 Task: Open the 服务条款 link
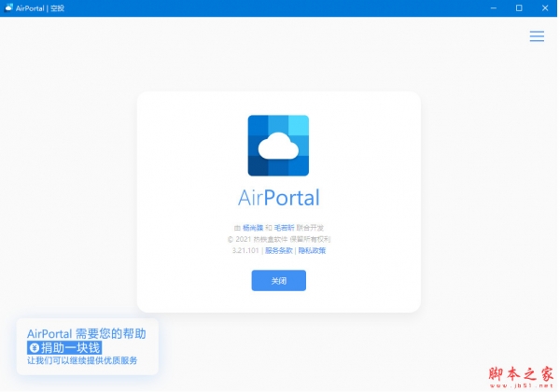point(278,251)
